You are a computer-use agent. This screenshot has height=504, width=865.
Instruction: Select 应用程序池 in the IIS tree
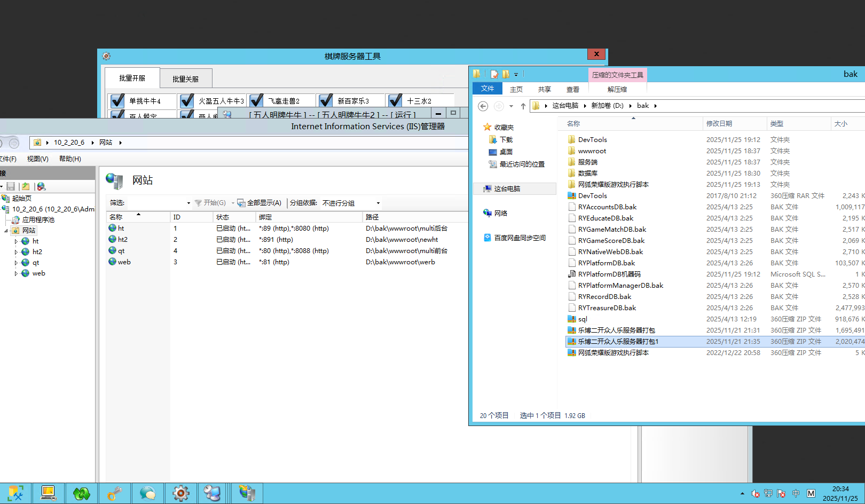tap(38, 220)
